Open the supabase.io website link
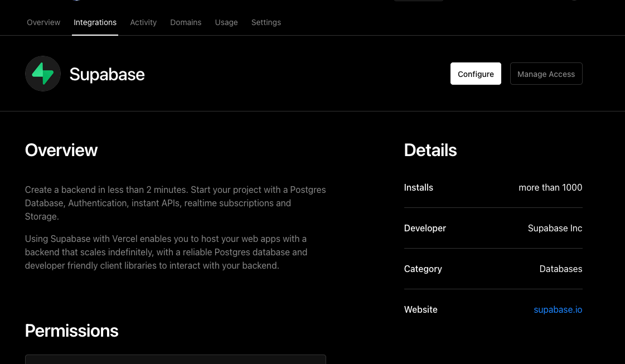The width and height of the screenshot is (625, 364). coord(558,309)
